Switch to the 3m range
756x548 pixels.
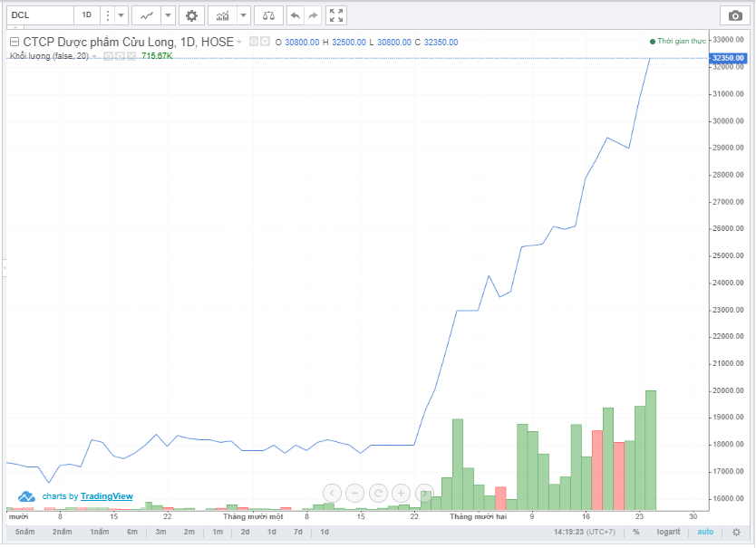(160, 532)
